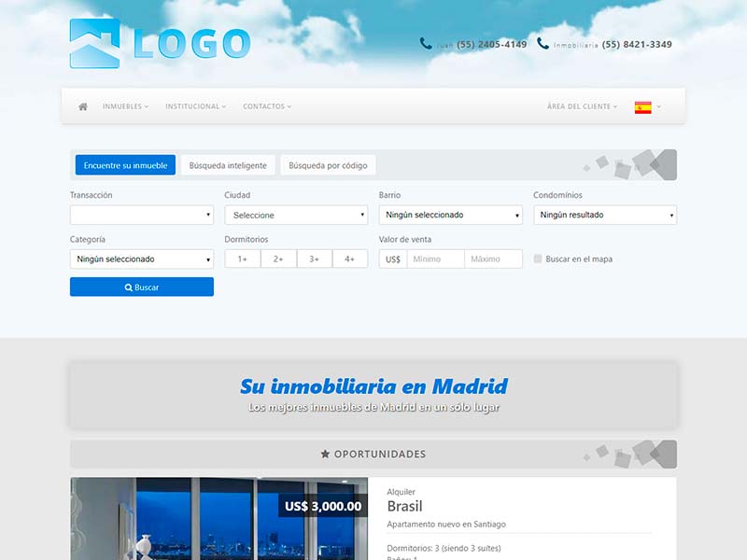
Task: Click the Brasil listing title
Action: tap(404, 506)
